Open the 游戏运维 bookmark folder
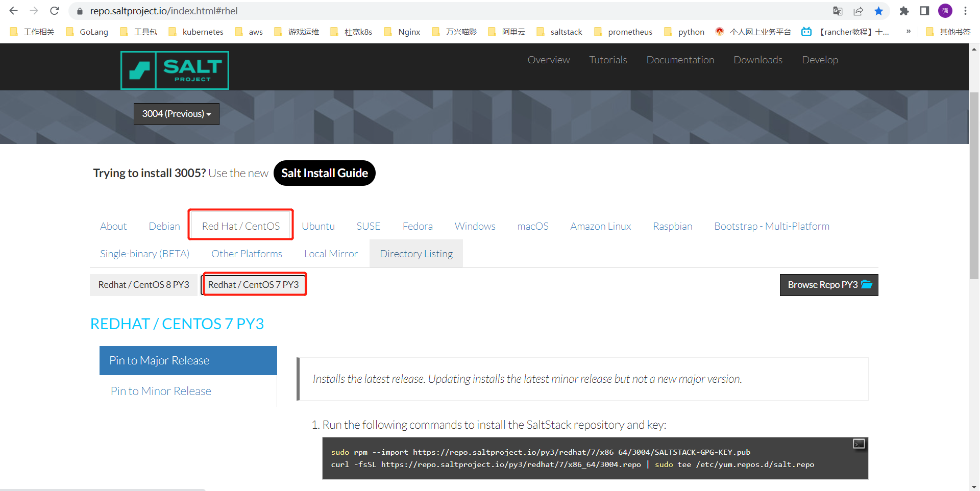The width and height of the screenshot is (980, 491). tap(297, 32)
